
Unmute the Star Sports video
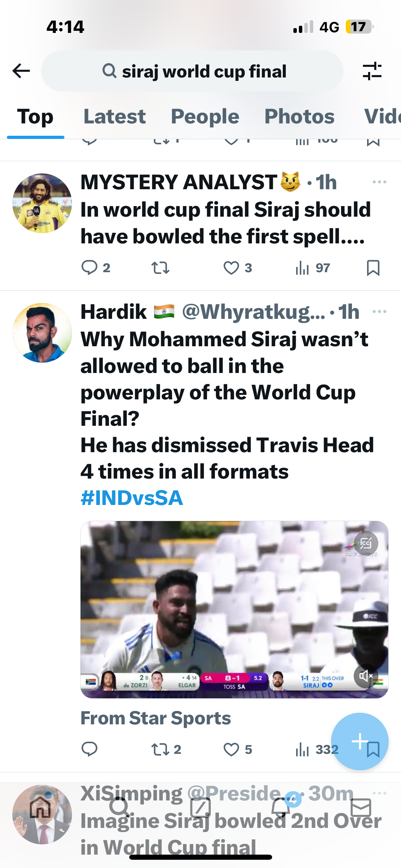pyautogui.click(x=365, y=676)
